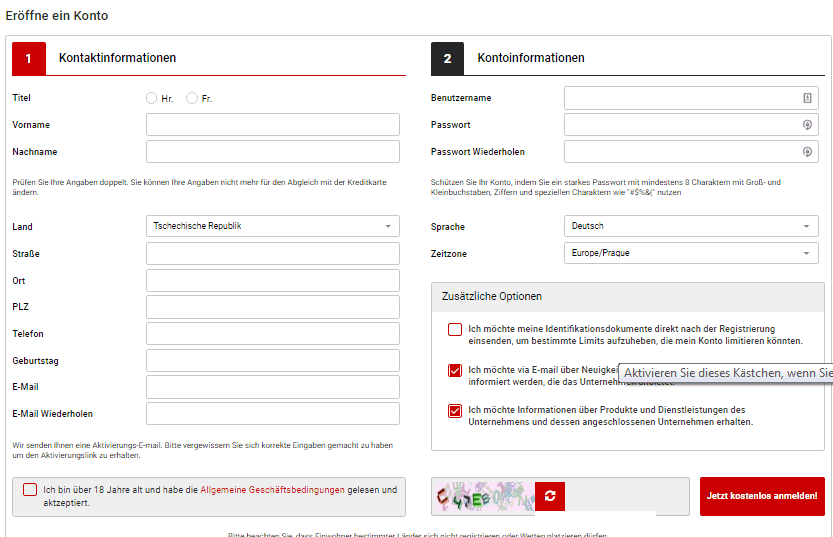Click the key icon in the Passwort field
This screenshot has height=537, width=833.
807,125
